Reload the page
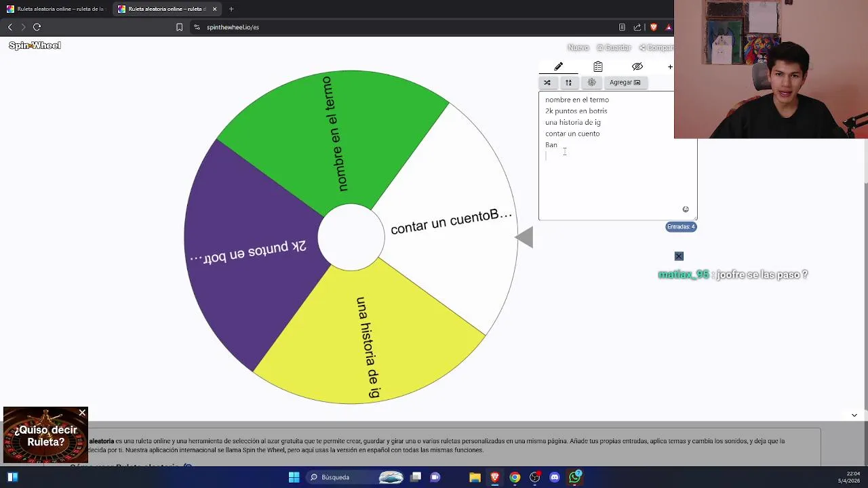Screen dimensions: 868x488 37,27
